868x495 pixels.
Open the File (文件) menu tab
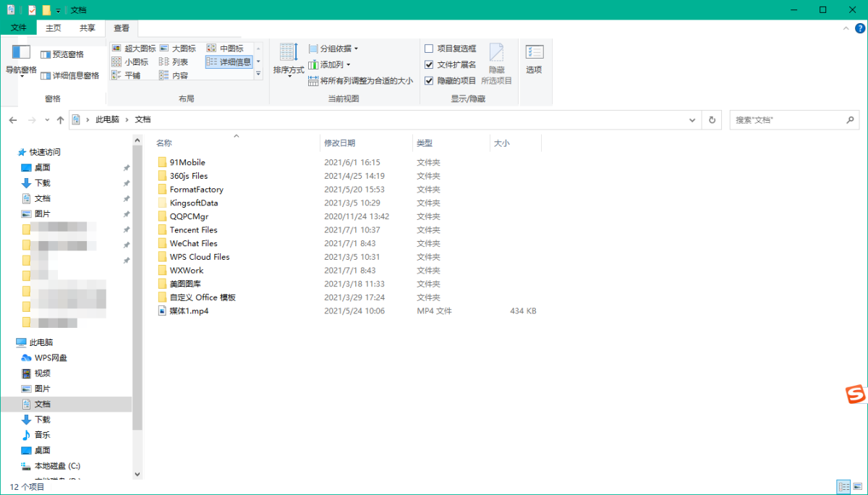point(19,28)
